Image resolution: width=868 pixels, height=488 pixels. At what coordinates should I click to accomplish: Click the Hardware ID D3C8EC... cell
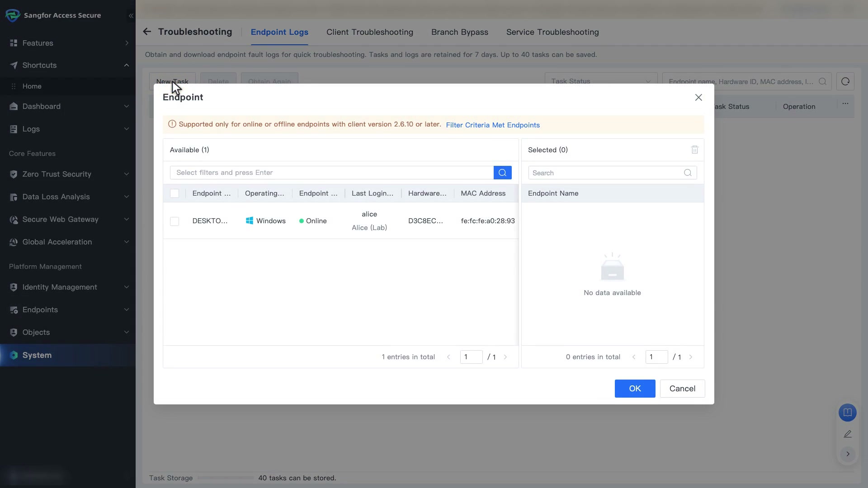[x=425, y=221]
